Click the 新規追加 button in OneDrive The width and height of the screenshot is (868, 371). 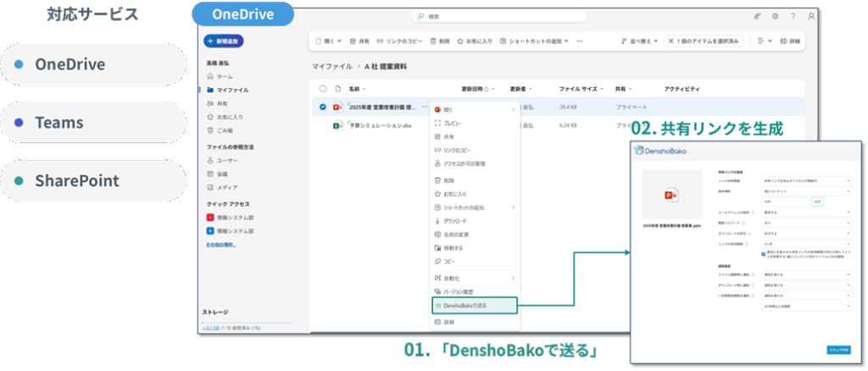pyautogui.click(x=224, y=41)
